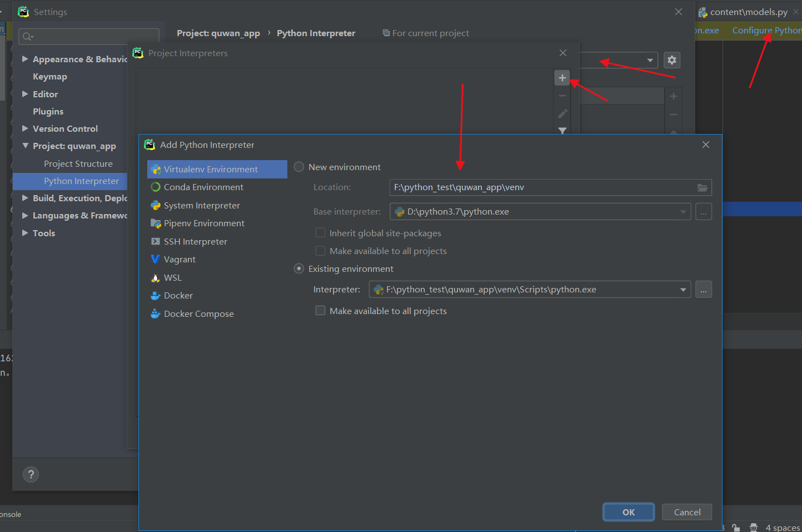Open Keymap settings
802x532 pixels.
(50, 76)
